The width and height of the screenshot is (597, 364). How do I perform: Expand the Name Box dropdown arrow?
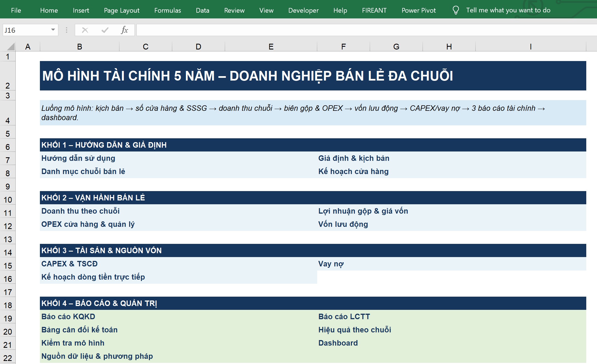coord(53,30)
